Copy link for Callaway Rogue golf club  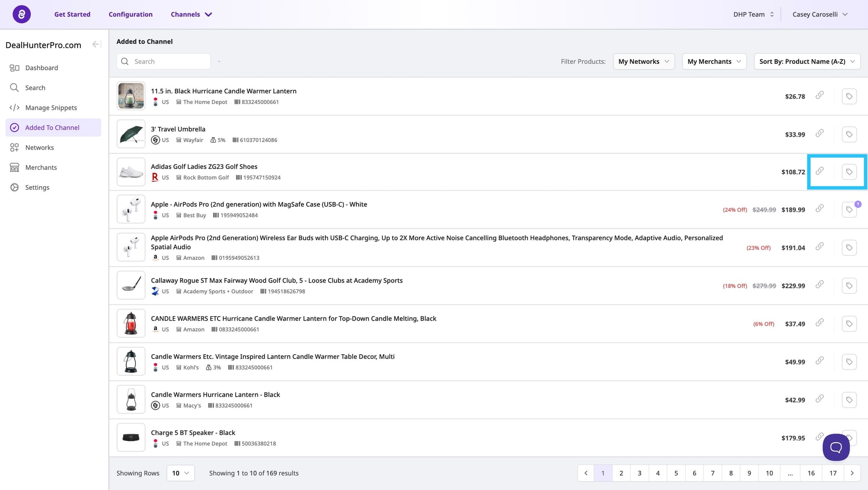click(819, 285)
